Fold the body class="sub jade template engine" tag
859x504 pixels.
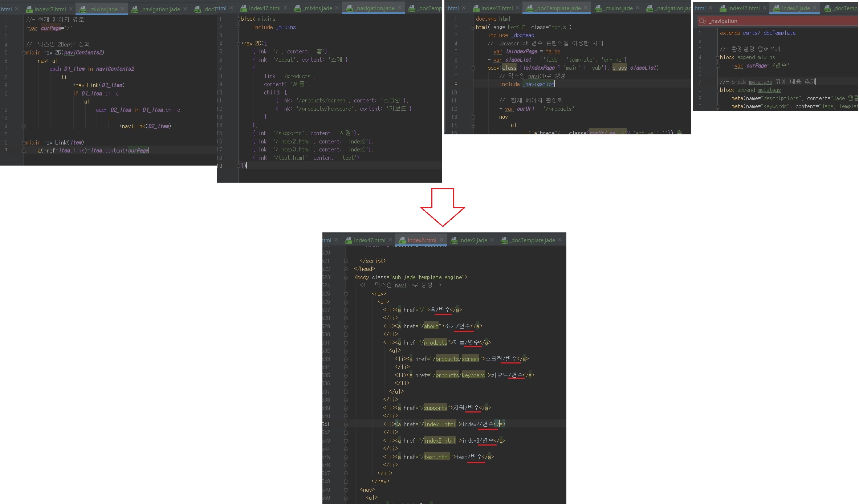pyautogui.click(x=346, y=277)
